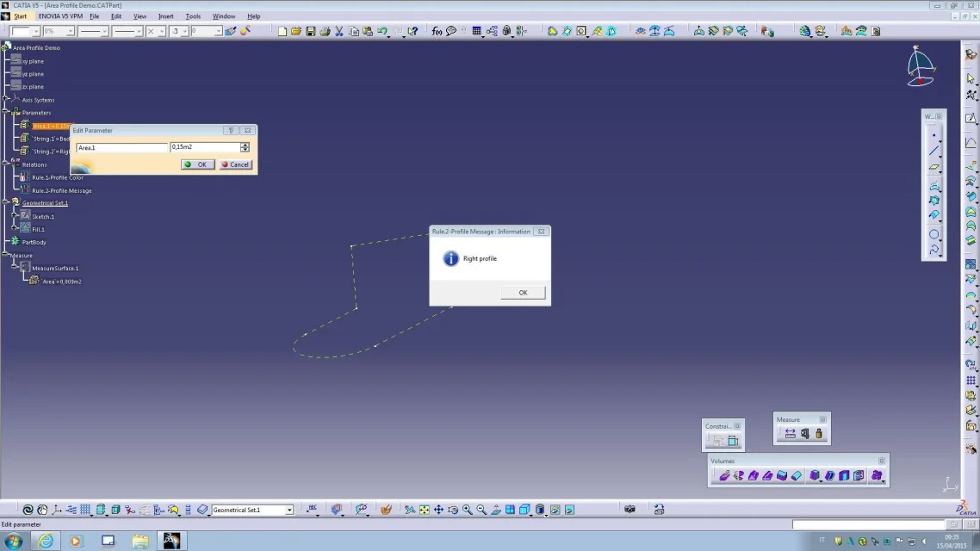Viewport: 980px width, 551px height.
Task: Select the Pan view tool
Action: tap(438, 510)
